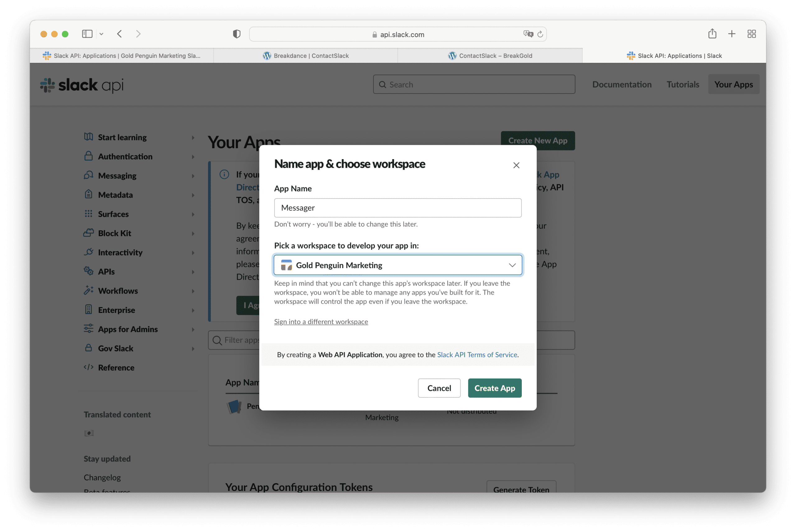This screenshot has height=532, width=796.
Task: Open the Gold Penguin Marketing workspace dropdown
Action: 397,265
